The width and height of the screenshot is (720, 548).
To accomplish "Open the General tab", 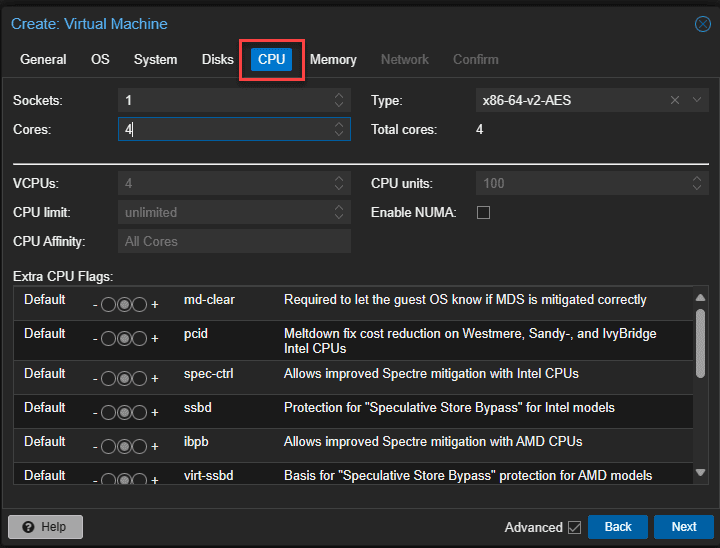I will point(43,59).
